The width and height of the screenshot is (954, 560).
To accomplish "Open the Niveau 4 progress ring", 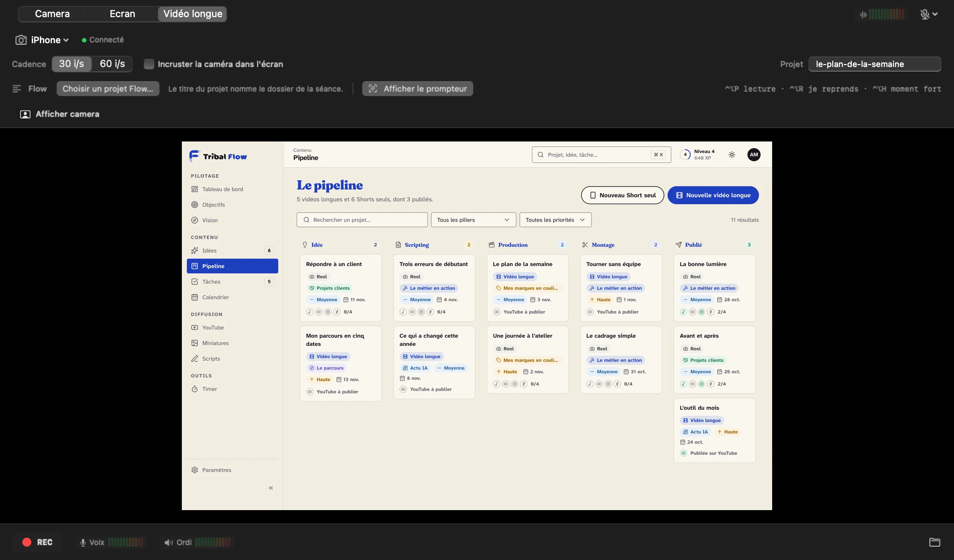I will click(685, 155).
